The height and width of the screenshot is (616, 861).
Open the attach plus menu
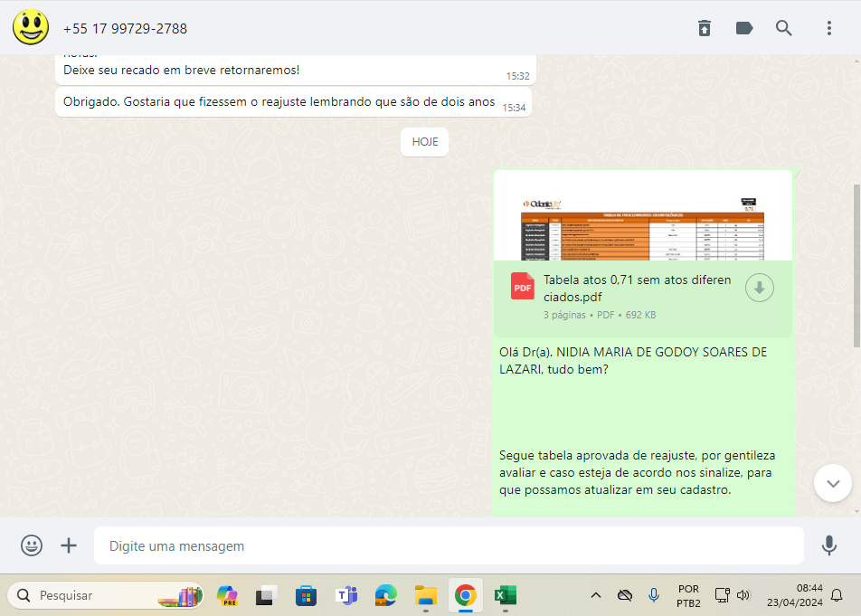pyautogui.click(x=69, y=545)
